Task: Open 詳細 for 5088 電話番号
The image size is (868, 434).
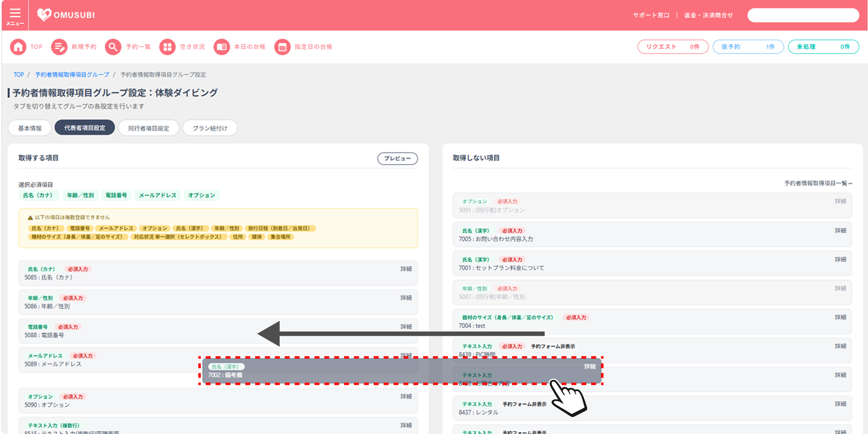Action: [x=406, y=327]
